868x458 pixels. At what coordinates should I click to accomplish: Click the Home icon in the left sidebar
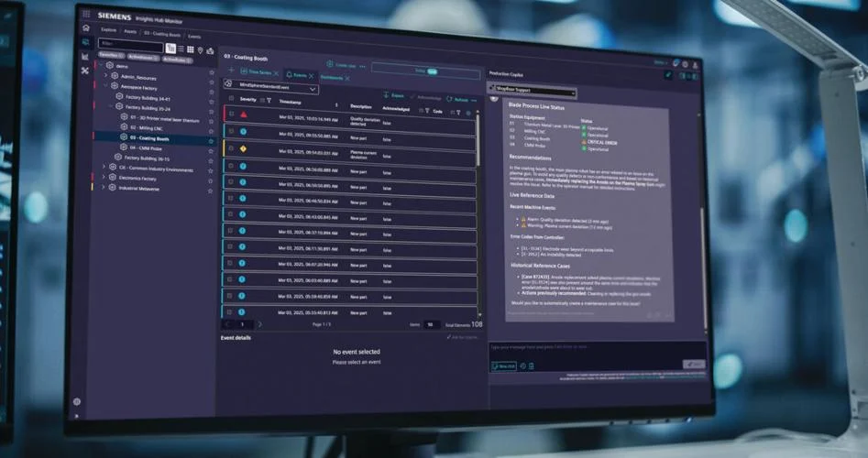point(85,27)
